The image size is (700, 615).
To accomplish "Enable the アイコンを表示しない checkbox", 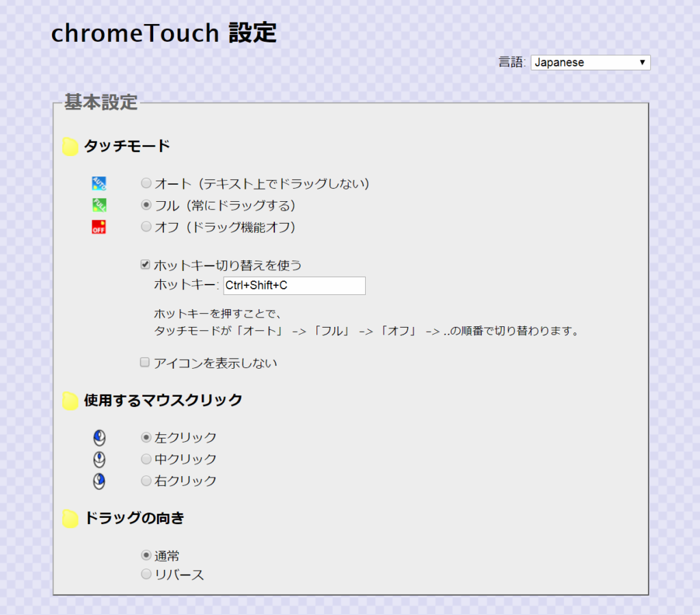I will click(x=145, y=362).
